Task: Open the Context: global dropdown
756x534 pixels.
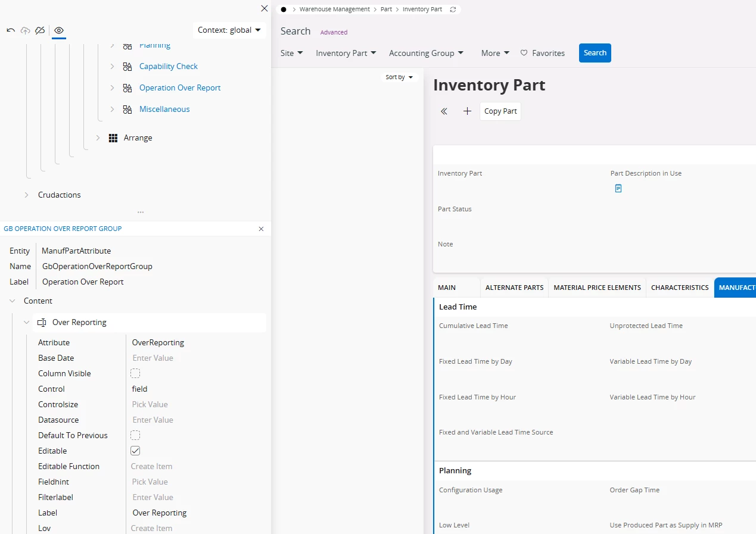Action: pos(229,30)
